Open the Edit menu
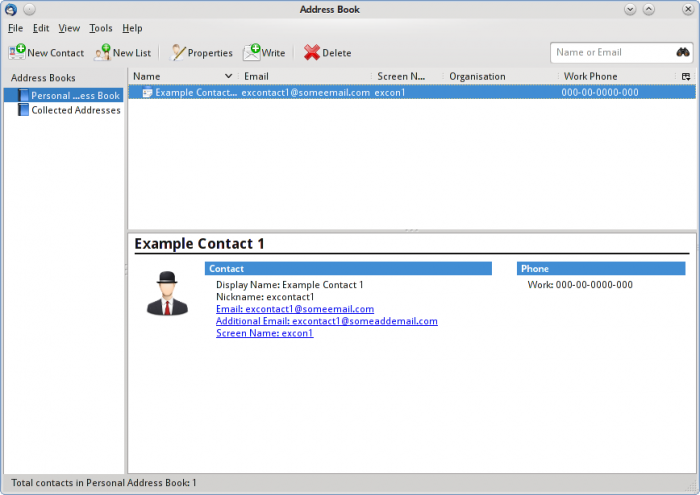 (41, 28)
